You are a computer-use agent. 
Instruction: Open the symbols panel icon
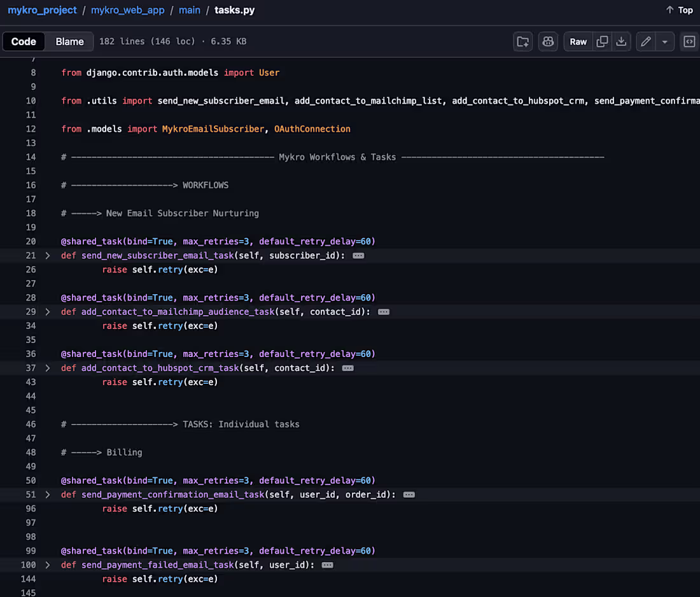[x=689, y=41]
